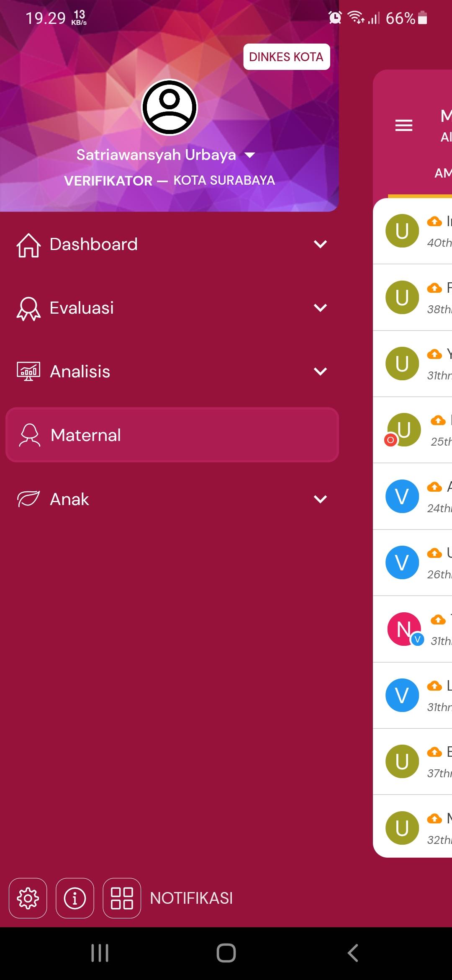Tap the Dashboard house icon
452x980 pixels.
(x=28, y=245)
